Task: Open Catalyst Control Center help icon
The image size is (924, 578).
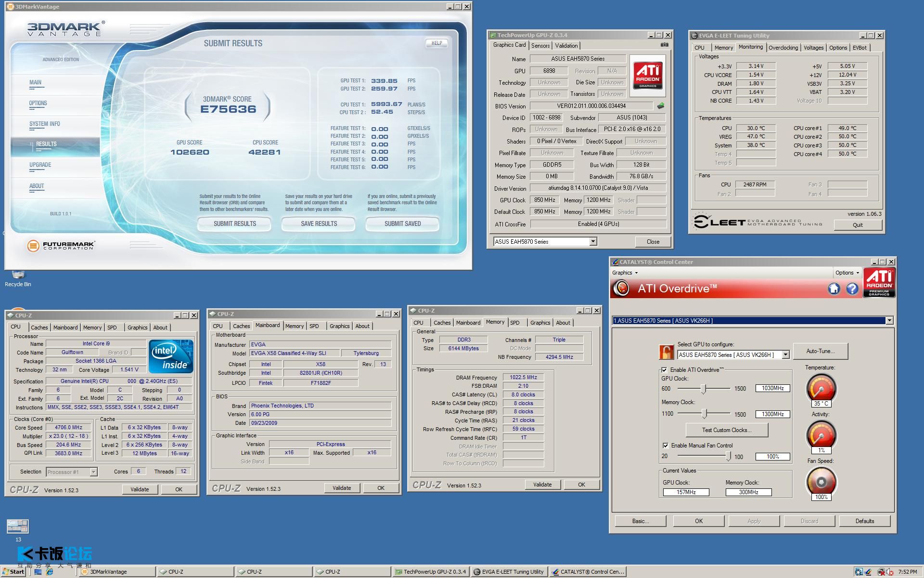Action: coord(852,289)
